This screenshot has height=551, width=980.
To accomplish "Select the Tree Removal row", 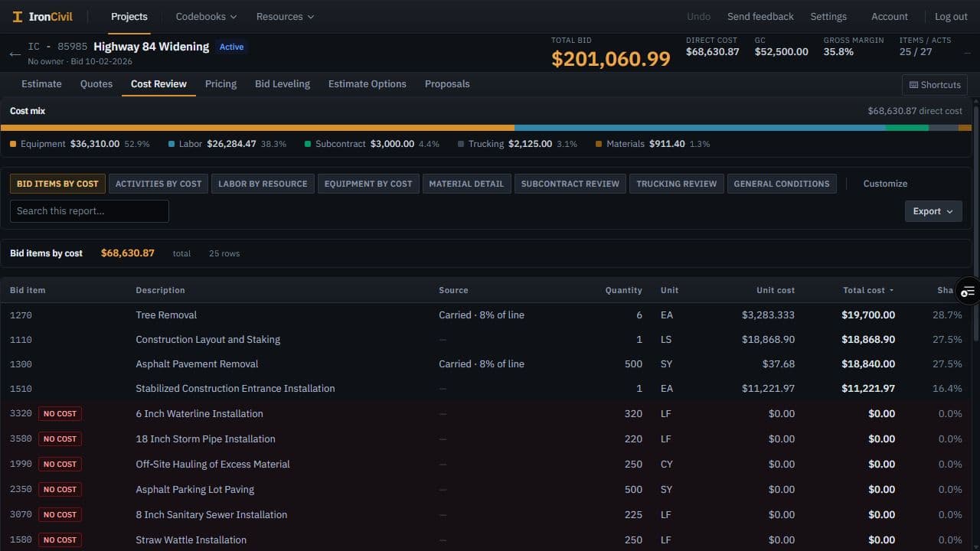I will [x=486, y=315].
